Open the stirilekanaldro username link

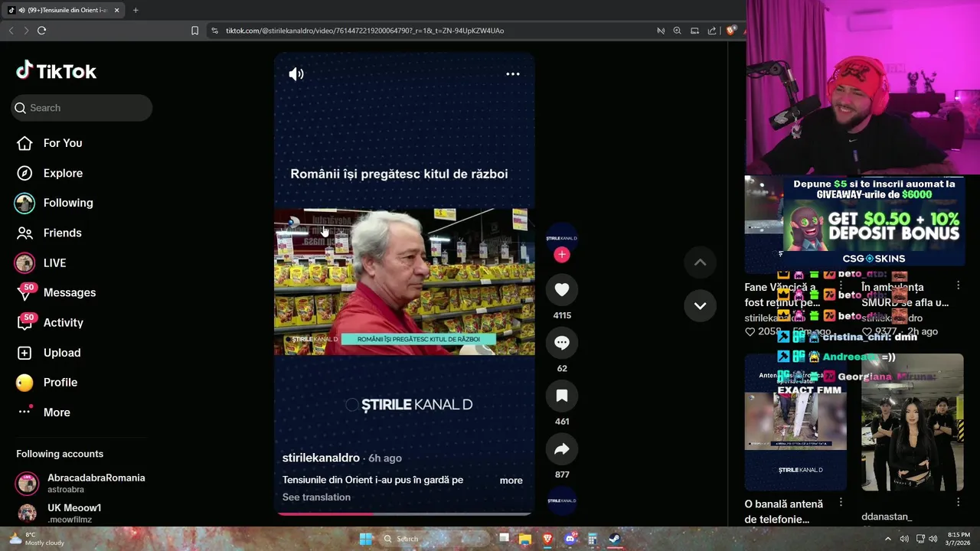pos(321,458)
